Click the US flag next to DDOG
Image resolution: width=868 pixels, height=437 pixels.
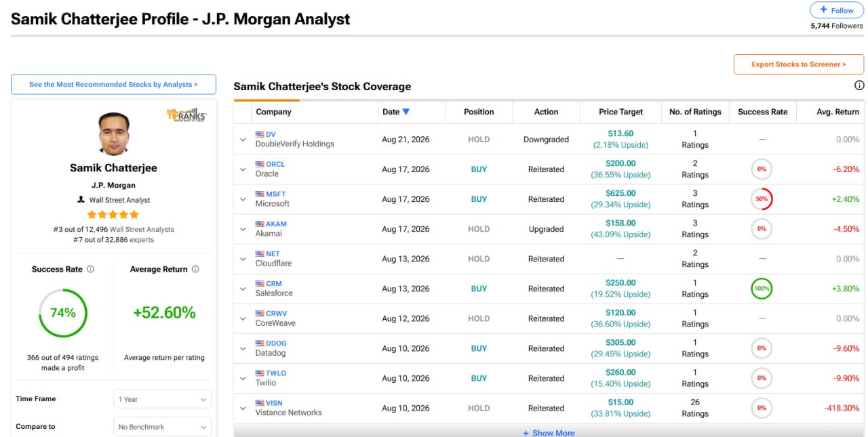click(x=260, y=343)
